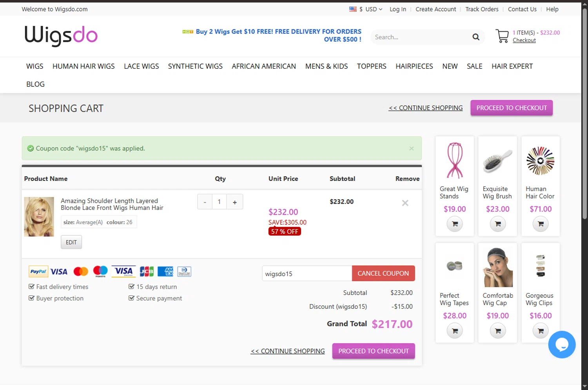The width and height of the screenshot is (588, 390).
Task: Click the Buy 2 Wigs promo banner
Action: click(279, 35)
